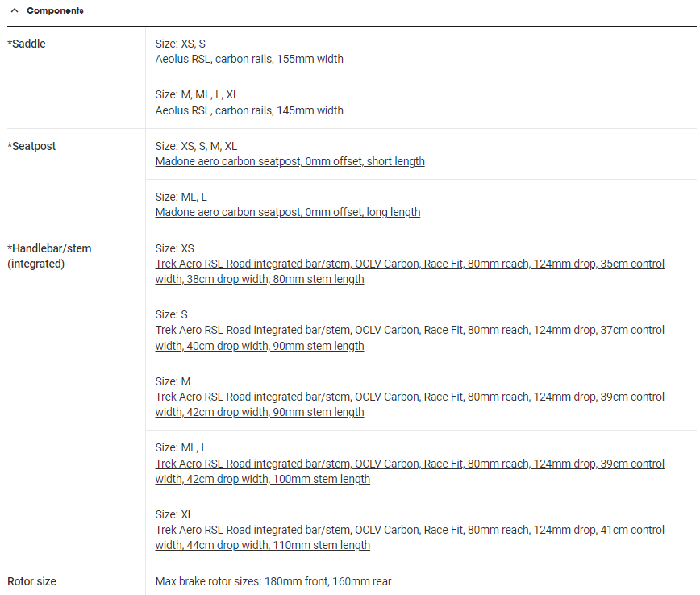Image resolution: width=700 pixels, height=595 pixels.
Task: Collapse the Components section chevron
Action: [14, 11]
